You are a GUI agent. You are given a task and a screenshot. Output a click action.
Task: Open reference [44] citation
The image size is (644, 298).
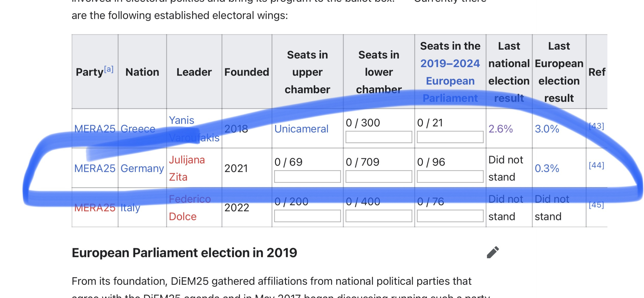pos(596,166)
